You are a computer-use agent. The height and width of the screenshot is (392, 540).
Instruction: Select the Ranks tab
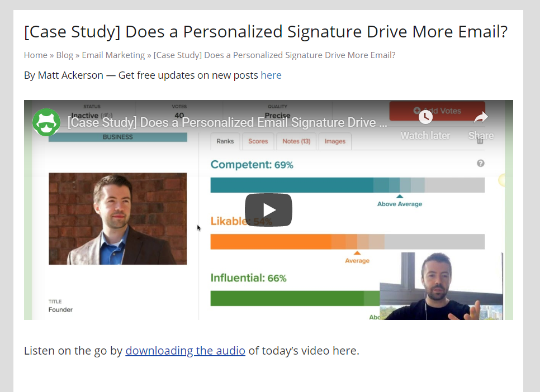[225, 141]
